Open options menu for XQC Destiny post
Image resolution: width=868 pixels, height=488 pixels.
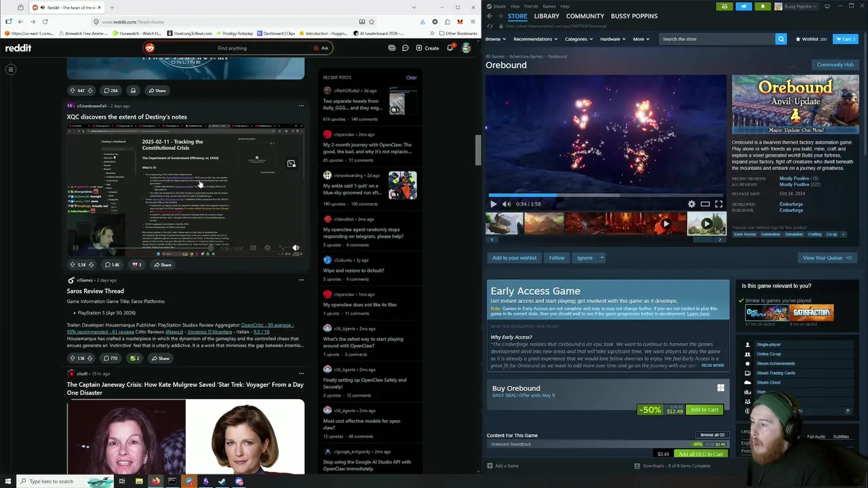pyautogui.click(x=301, y=106)
